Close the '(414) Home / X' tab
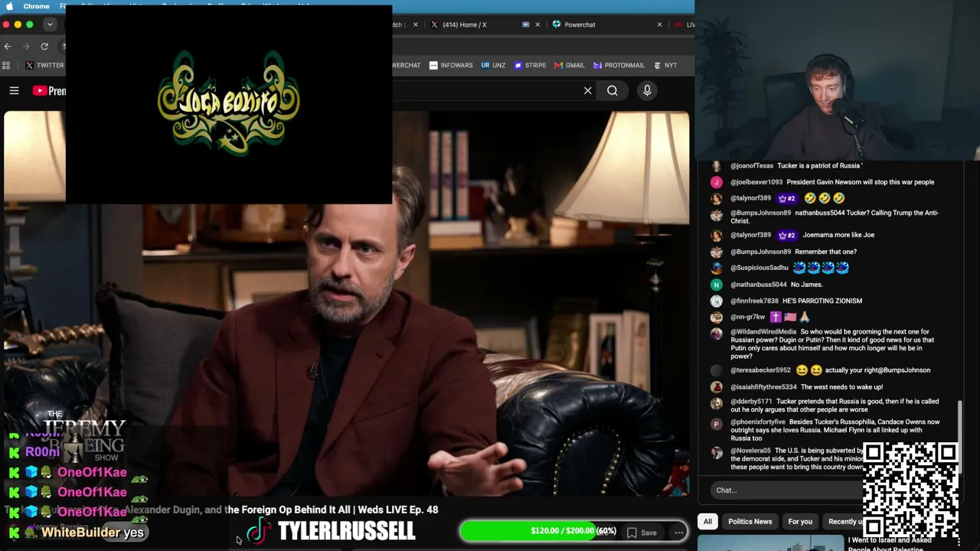The image size is (980, 551). pos(537,24)
